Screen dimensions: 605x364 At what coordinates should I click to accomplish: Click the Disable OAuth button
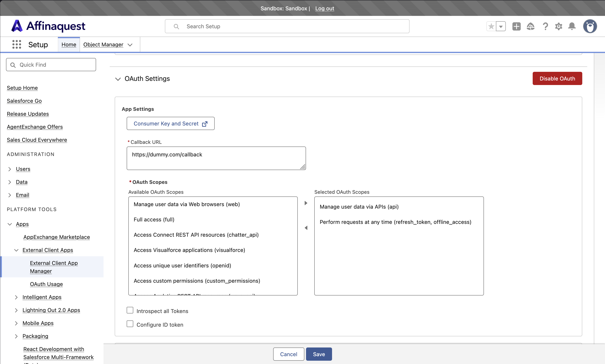pyautogui.click(x=557, y=78)
